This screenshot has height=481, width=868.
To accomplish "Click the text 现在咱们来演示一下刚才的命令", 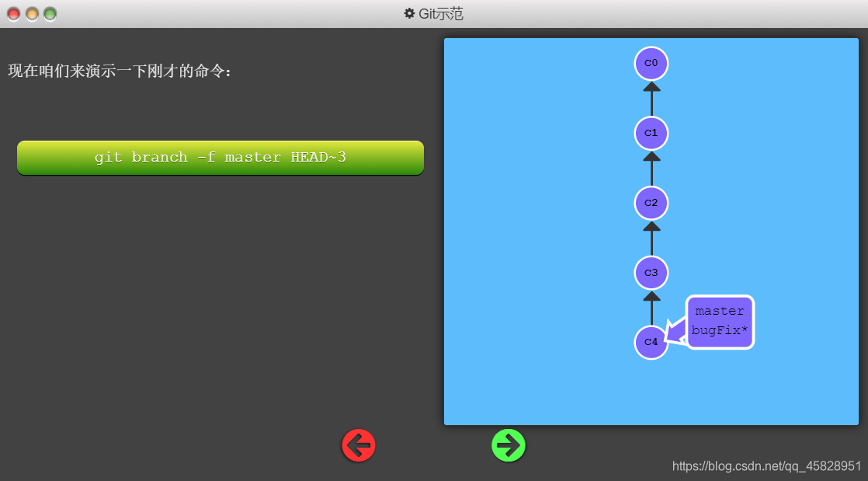I will coord(120,71).
